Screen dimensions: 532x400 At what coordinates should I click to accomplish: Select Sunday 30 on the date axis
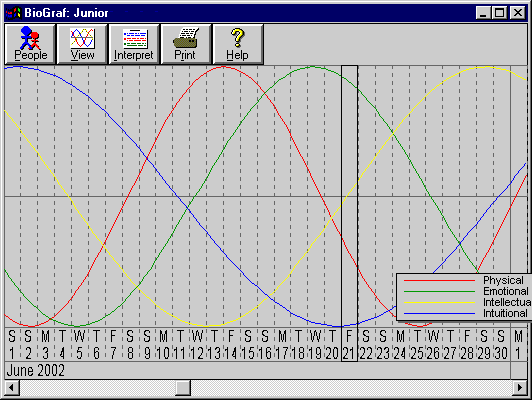pyautogui.click(x=501, y=345)
